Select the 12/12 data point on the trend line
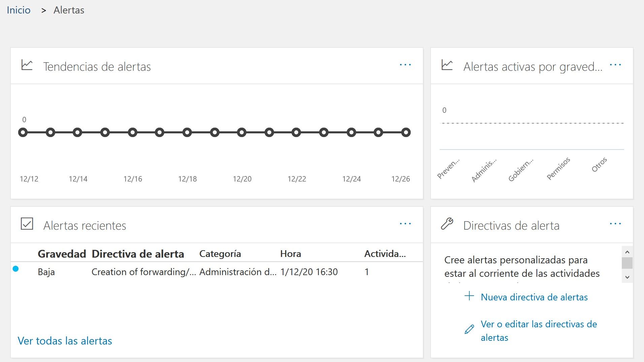This screenshot has width=644, height=362. pos(23,132)
